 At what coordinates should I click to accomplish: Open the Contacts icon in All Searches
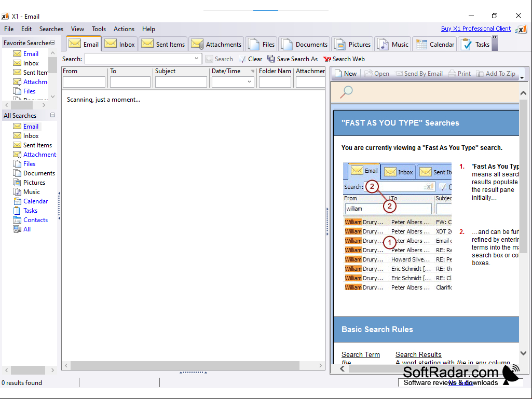coord(17,220)
